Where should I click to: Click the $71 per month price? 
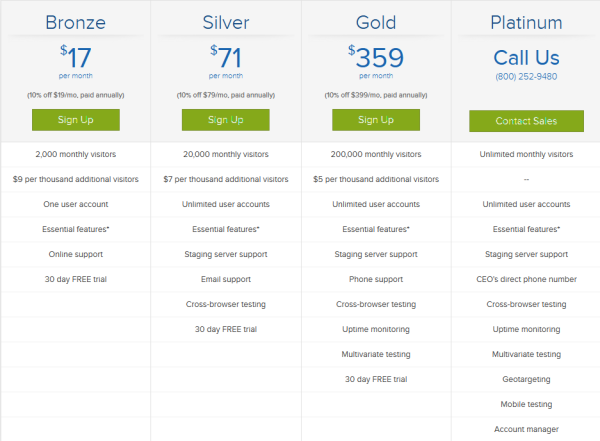point(226,61)
